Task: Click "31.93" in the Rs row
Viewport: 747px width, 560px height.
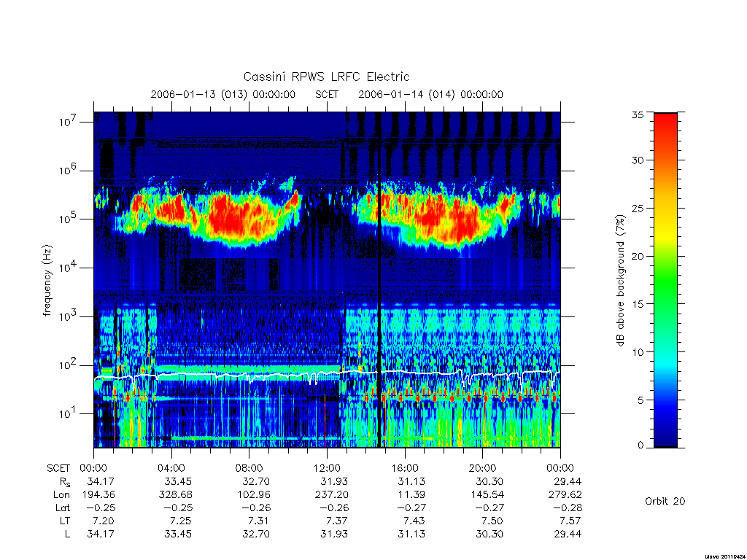Action: pos(334,482)
